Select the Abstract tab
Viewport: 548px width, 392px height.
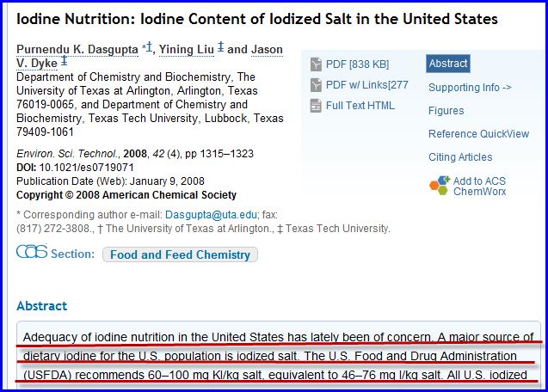(447, 64)
